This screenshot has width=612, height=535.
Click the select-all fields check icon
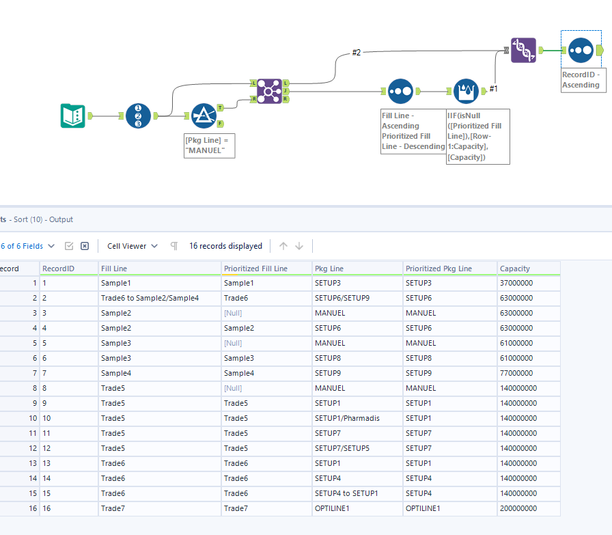click(x=69, y=246)
